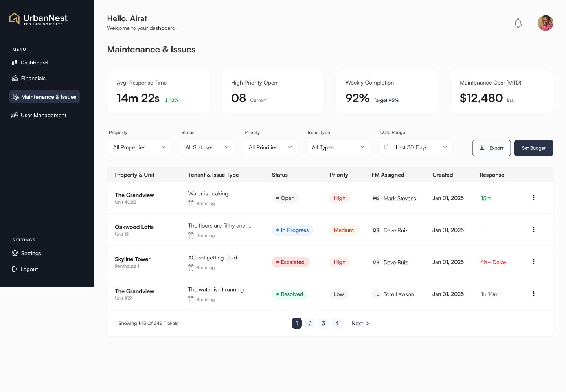
Task: Click the calendar icon in Date Range
Action: [386, 147]
